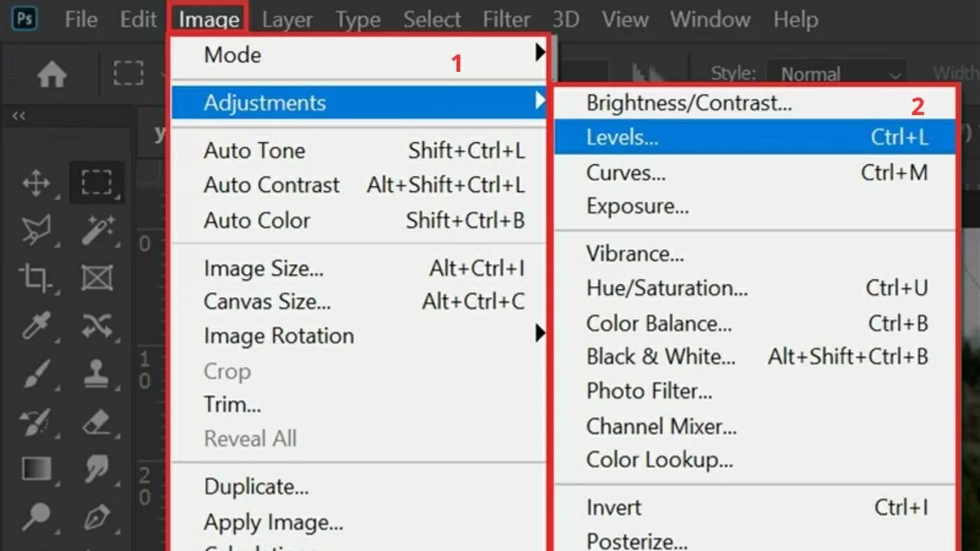Pick the Lasso tool

click(x=36, y=231)
